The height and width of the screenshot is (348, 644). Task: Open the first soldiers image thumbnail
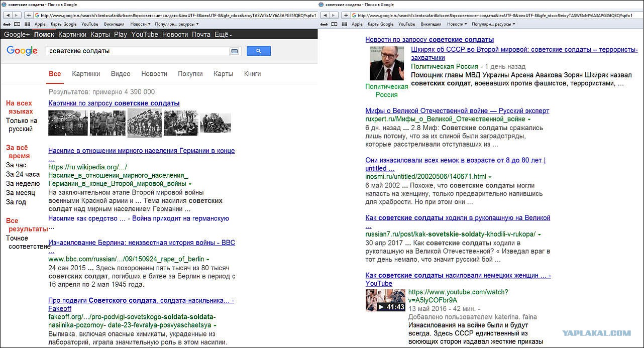coord(68,123)
